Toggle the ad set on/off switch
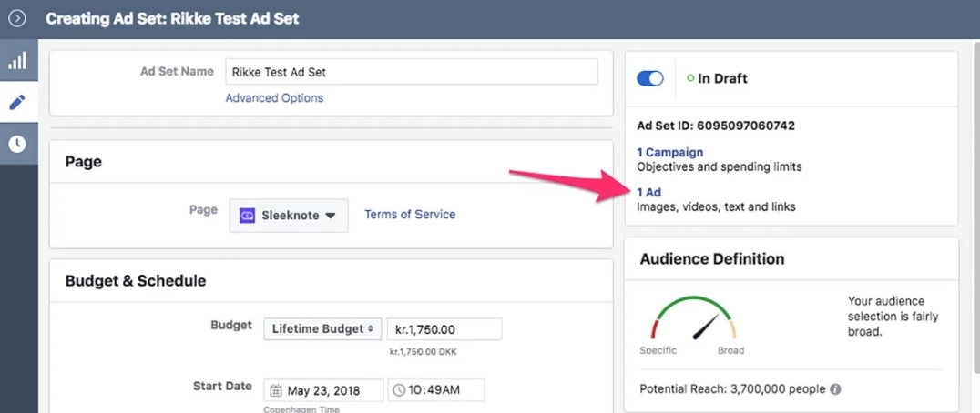 (650, 78)
